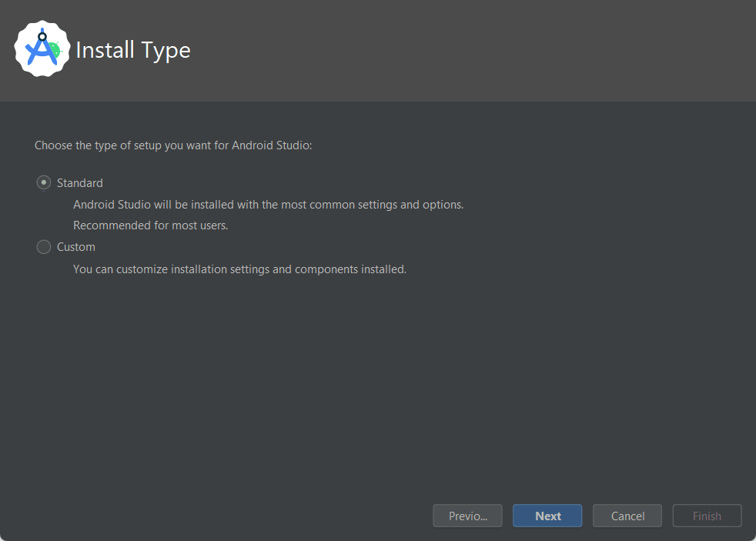The height and width of the screenshot is (541, 756).
Task: Click the "Recommended for most users." text
Action: tap(151, 225)
